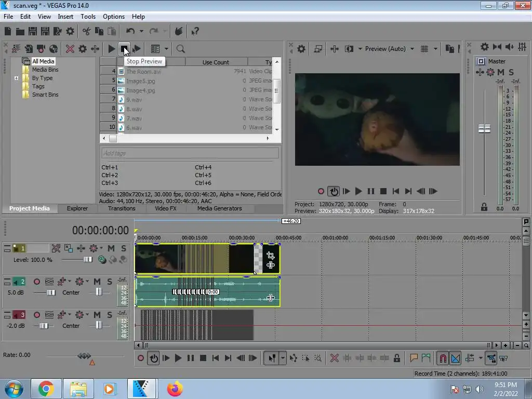Open the Undo history dropdown arrow
Screen dimensions: 532x399
click(x=141, y=31)
